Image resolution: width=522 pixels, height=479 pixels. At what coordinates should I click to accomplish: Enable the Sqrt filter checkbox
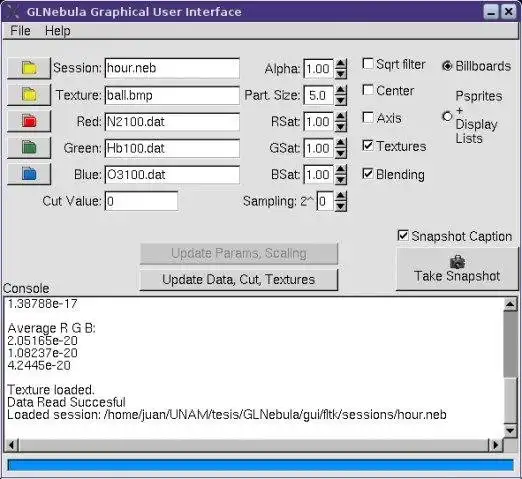pos(368,64)
